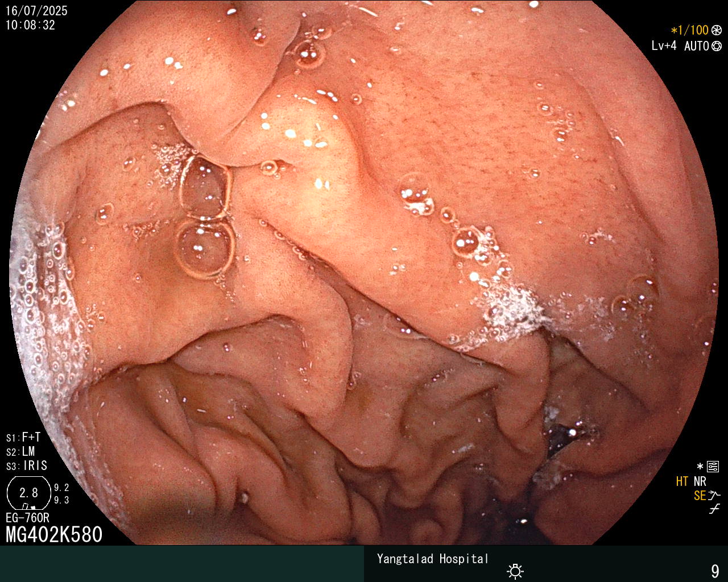
Task: Click the time 10:08:32
Action: point(30,25)
